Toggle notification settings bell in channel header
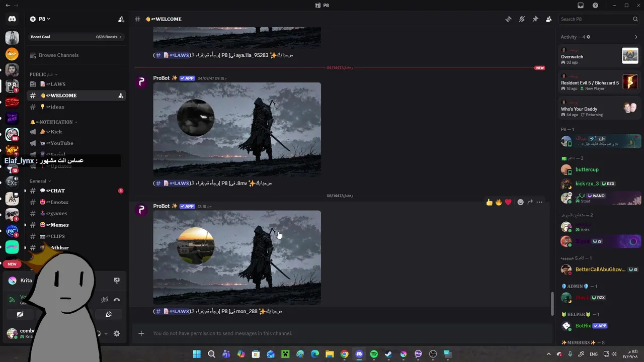Screen dimensions: 644x362 tap(522, 19)
